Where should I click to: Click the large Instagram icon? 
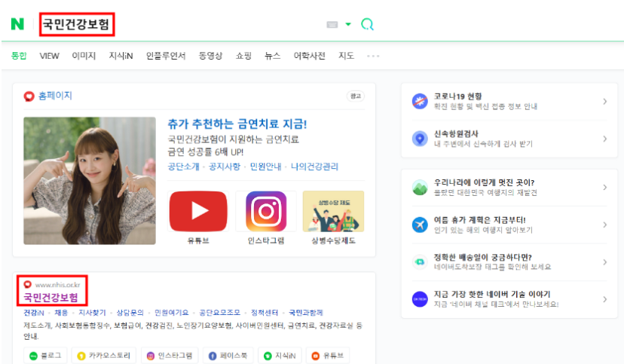[266, 211]
